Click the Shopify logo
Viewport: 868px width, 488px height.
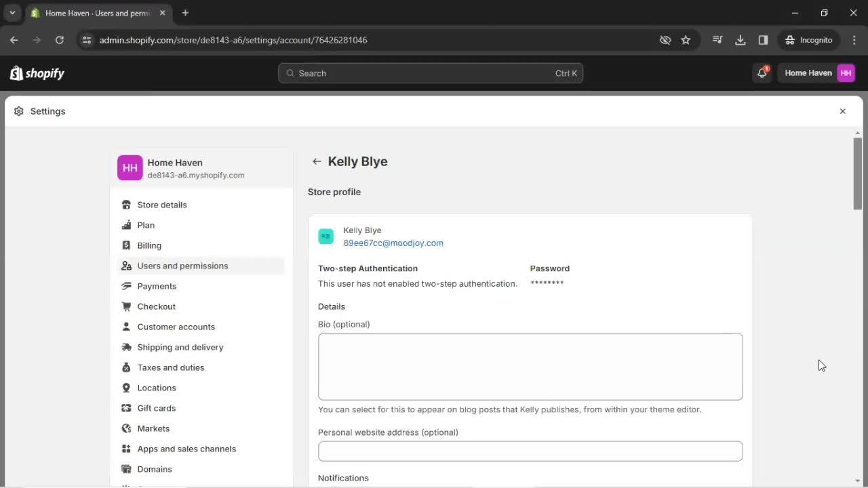point(37,73)
